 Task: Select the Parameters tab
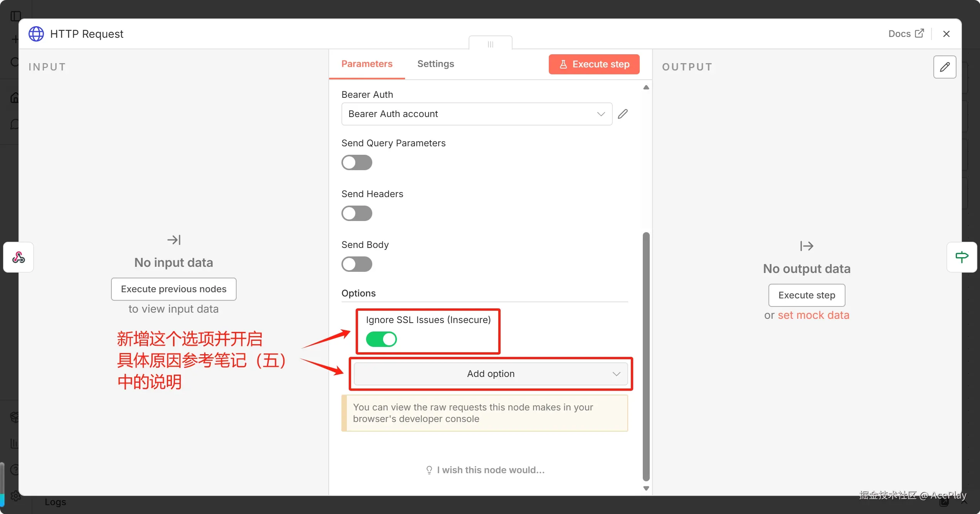366,64
